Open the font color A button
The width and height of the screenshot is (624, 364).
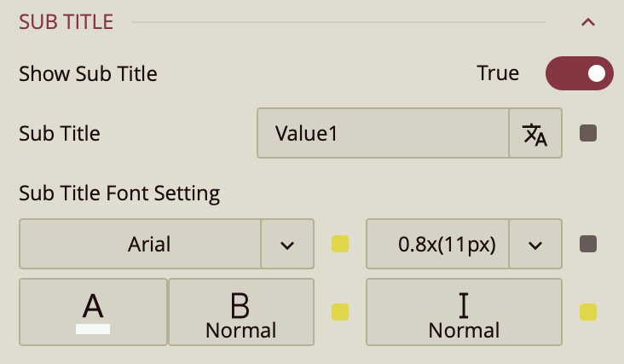pos(93,305)
